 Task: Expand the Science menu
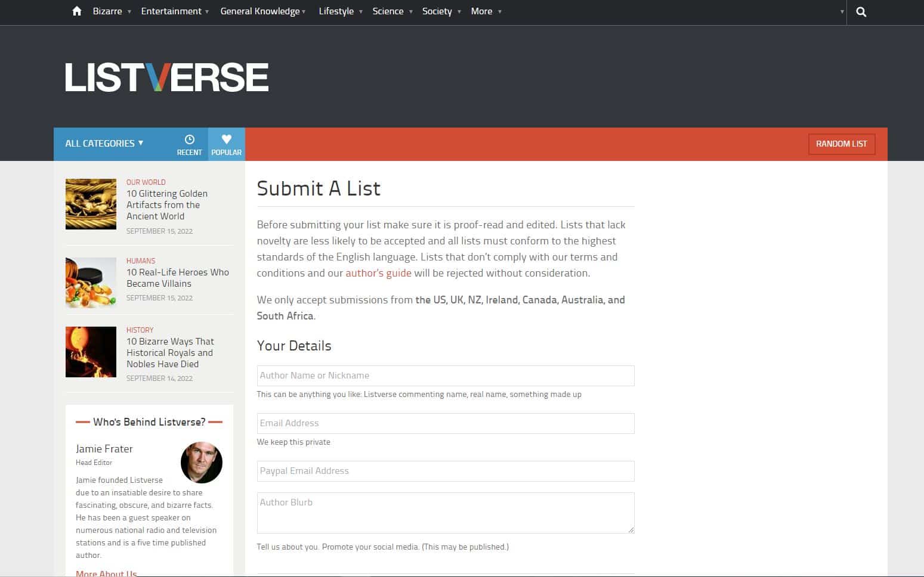(x=393, y=11)
